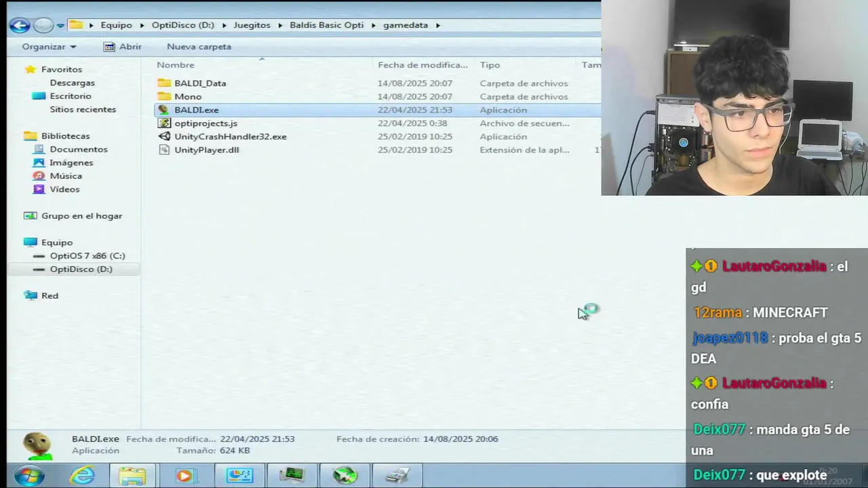
Task: Click the folder icon in address bar
Action: pos(77,25)
